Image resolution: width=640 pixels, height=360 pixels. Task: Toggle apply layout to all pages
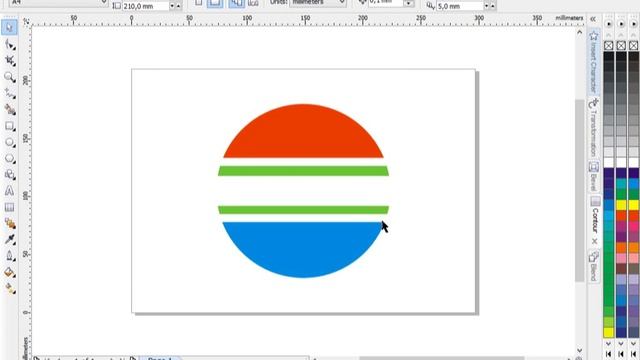(236, 3)
